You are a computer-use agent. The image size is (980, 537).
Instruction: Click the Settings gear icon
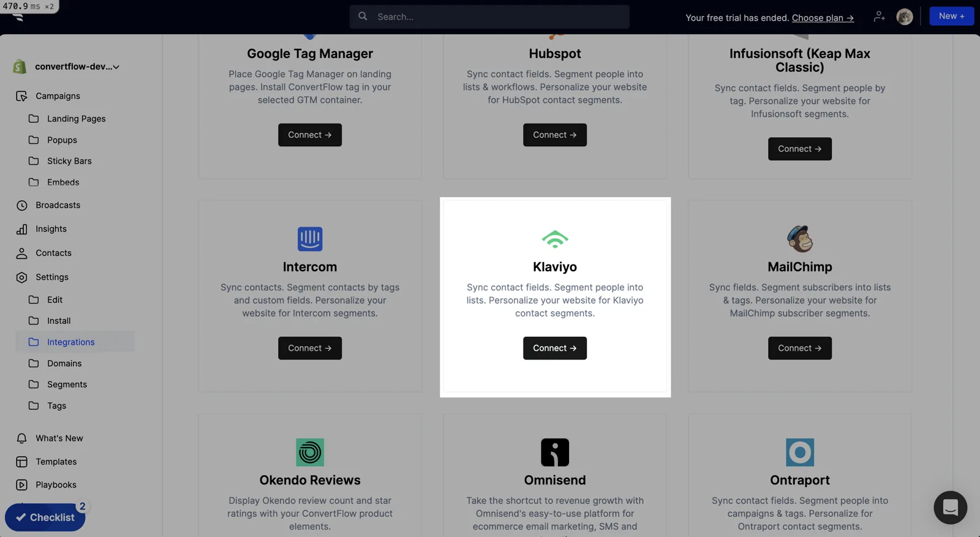click(21, 277)
